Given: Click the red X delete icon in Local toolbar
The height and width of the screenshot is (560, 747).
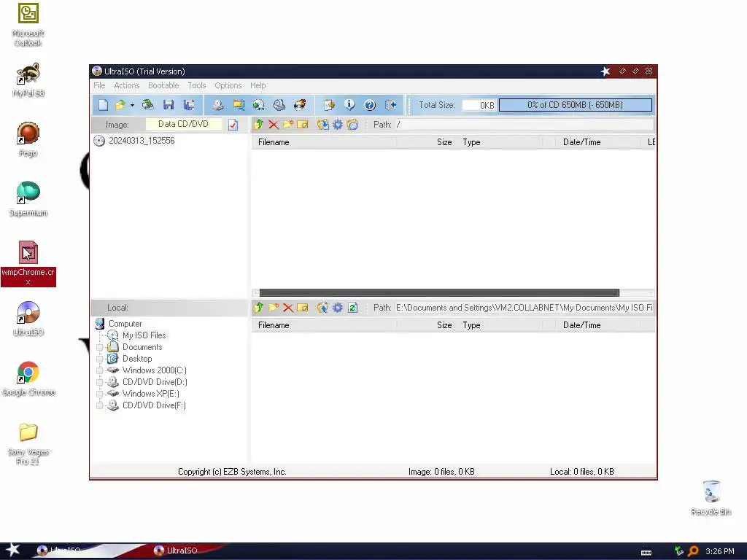Looking at the screenshot, I should coord(288,308).
